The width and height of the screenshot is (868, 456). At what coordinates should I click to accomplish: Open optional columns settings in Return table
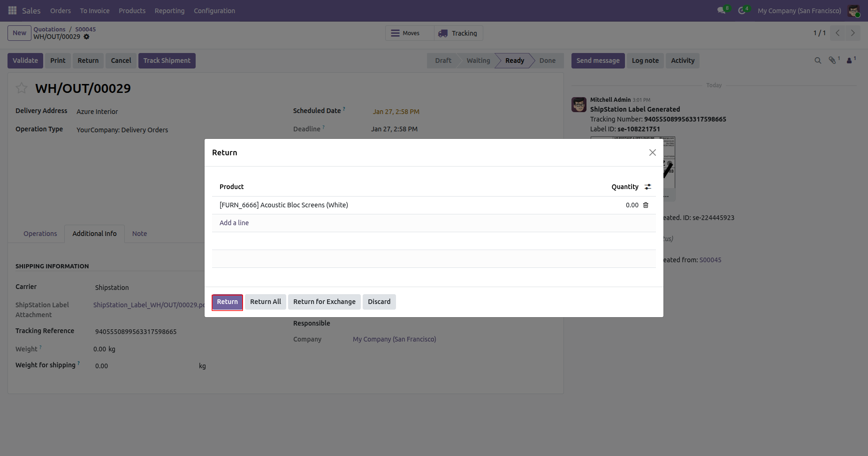pos(648,187)
